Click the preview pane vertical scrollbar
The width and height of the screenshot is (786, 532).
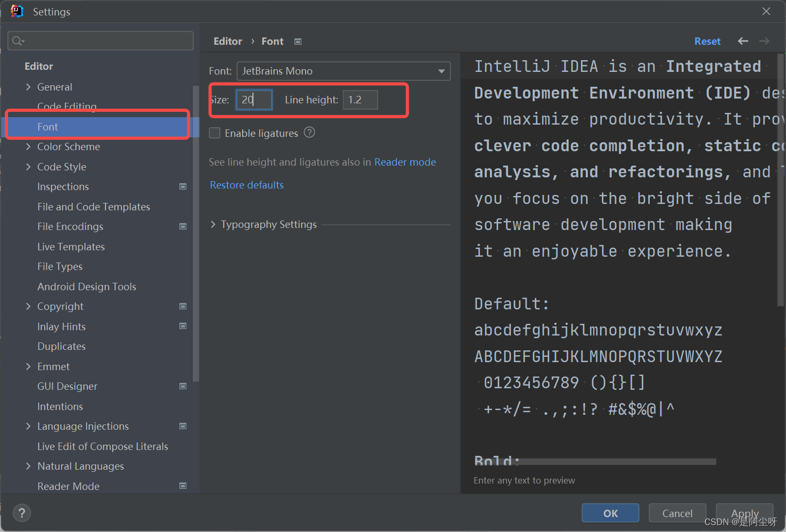(x=781, y=179)
